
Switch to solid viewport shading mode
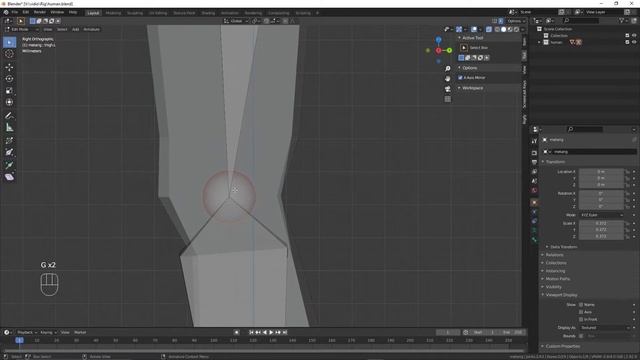pyautogui.click(x=503, y=29)
